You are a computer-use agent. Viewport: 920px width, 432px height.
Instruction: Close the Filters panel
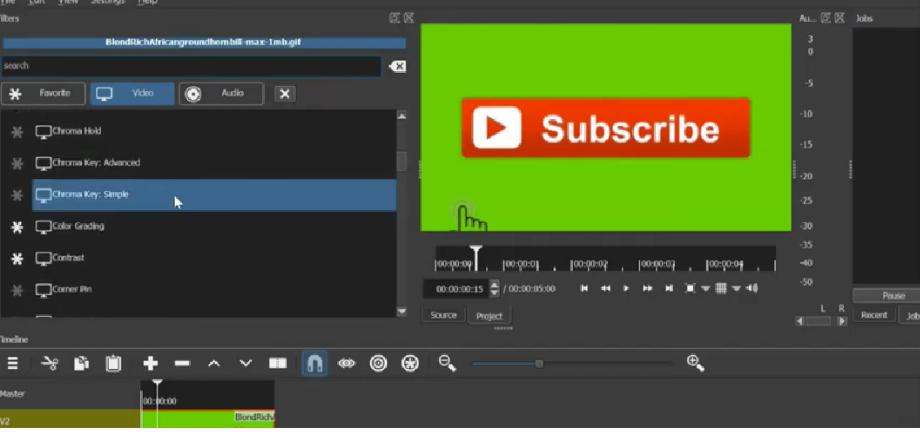pyautogui.click(x=409, y=18)
